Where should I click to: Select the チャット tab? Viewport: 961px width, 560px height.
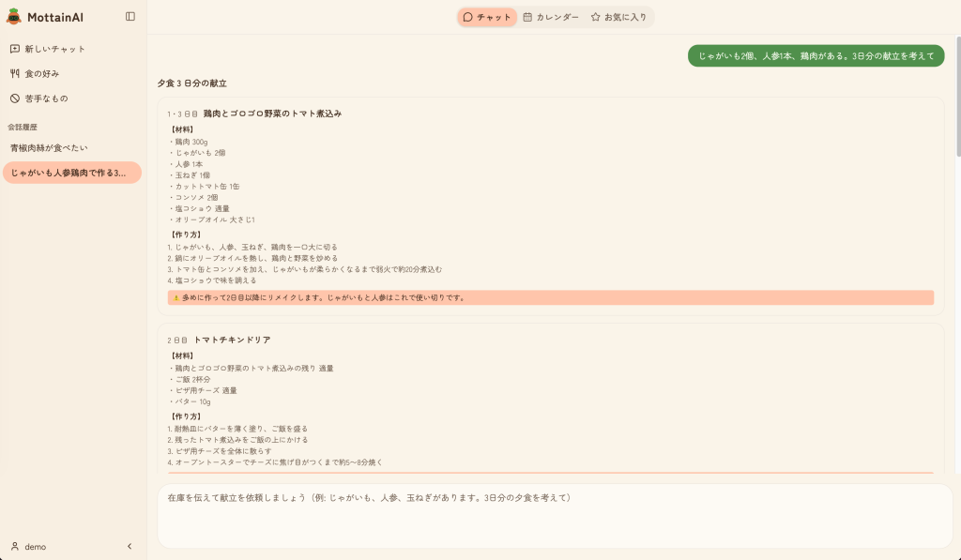click(x=487, y=17)
